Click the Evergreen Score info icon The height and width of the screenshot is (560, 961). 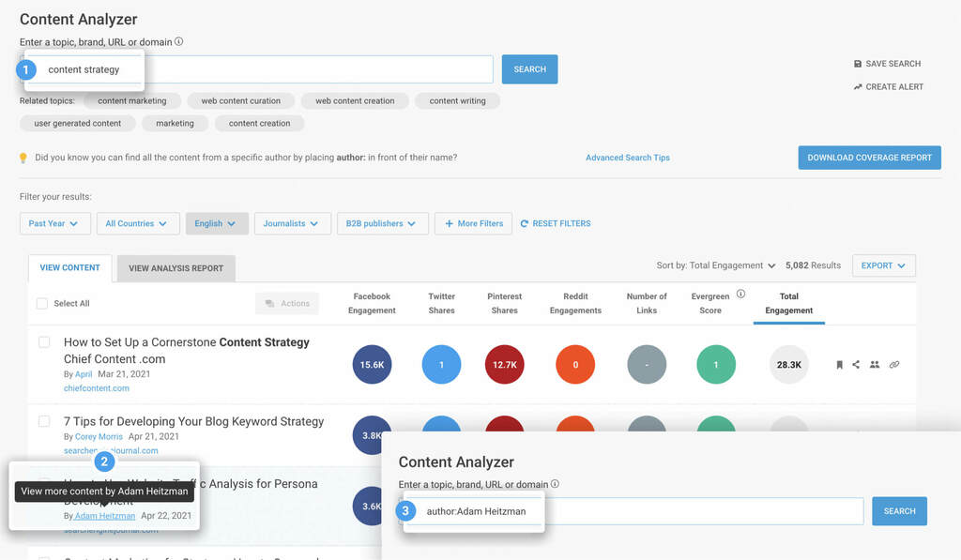740,294
